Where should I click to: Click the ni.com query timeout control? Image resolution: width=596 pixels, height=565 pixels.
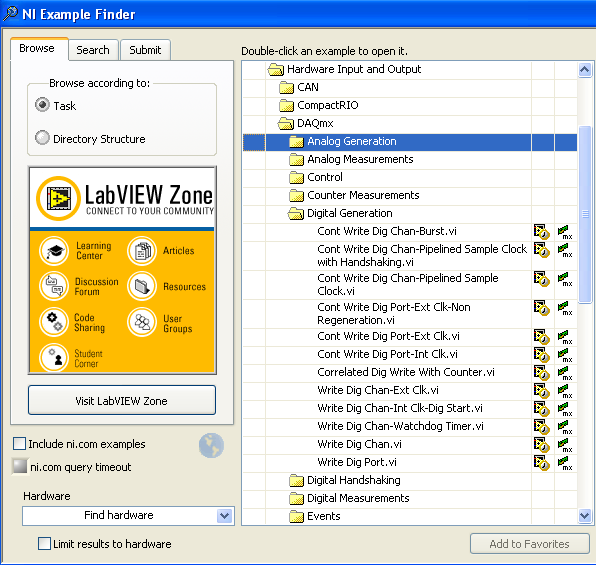pos(20,467)
